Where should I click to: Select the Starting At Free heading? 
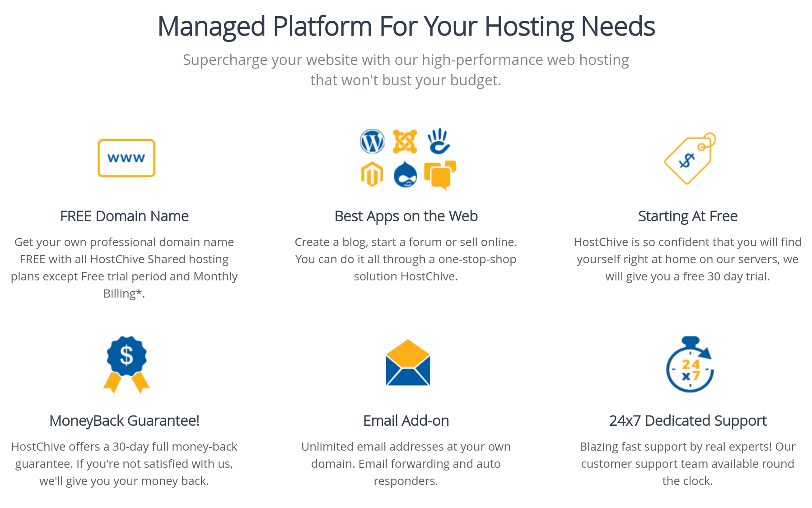(688, 216)
